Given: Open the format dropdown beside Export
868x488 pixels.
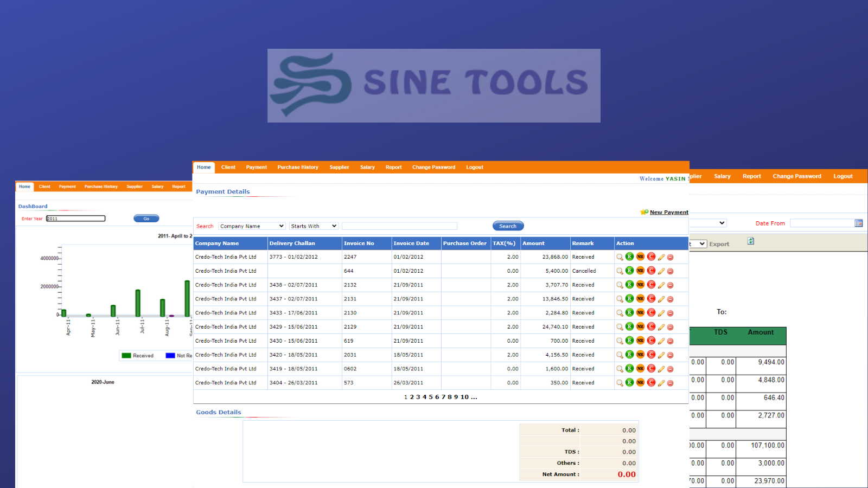Looking at the screenshot, I should point(698,244).
